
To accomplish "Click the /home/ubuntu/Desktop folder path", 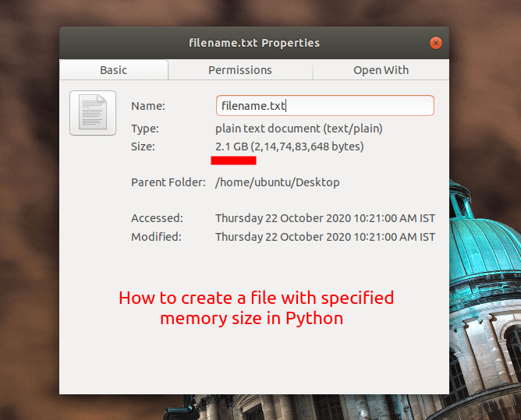I will pos(278,182).
